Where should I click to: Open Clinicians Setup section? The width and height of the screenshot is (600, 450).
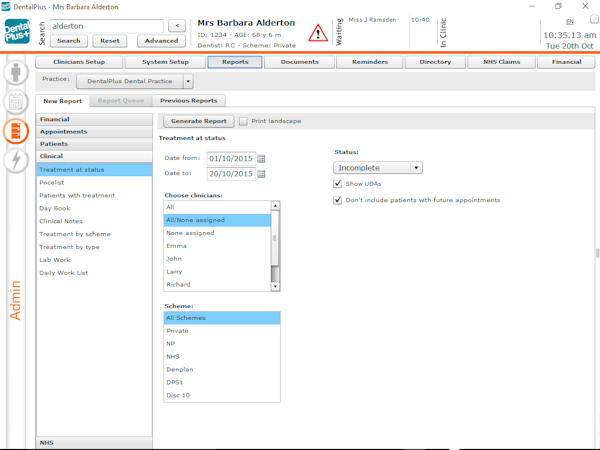click(79, 62)
